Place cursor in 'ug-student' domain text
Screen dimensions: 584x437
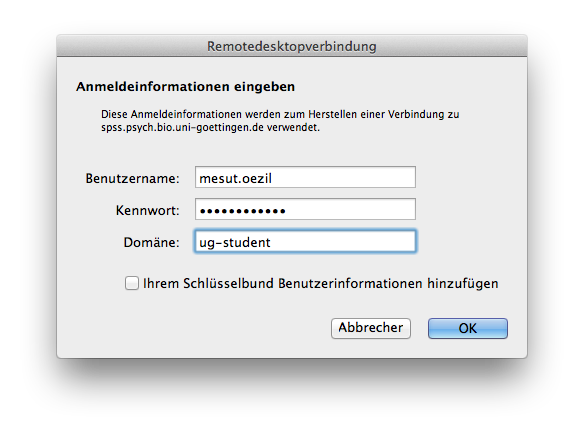point(235,243)
